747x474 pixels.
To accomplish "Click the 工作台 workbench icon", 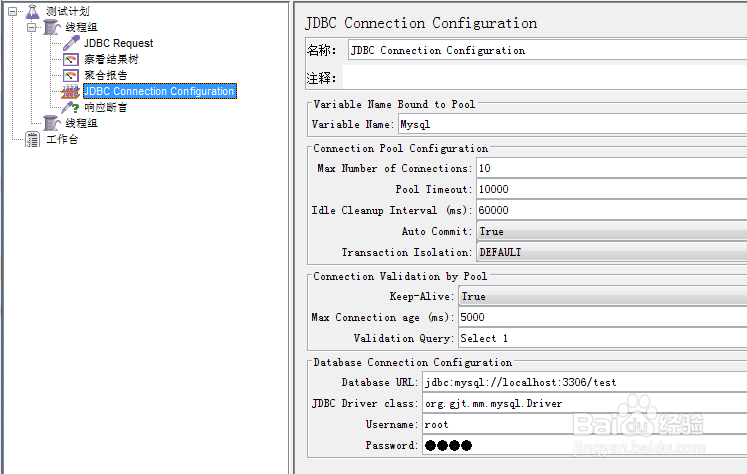I will click(x=32, y=140).
